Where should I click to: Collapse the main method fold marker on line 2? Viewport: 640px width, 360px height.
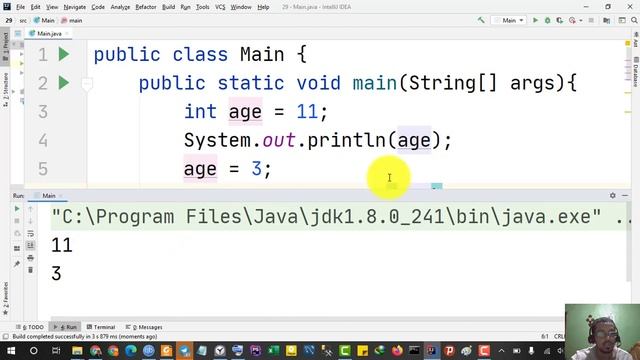point(87,84)
